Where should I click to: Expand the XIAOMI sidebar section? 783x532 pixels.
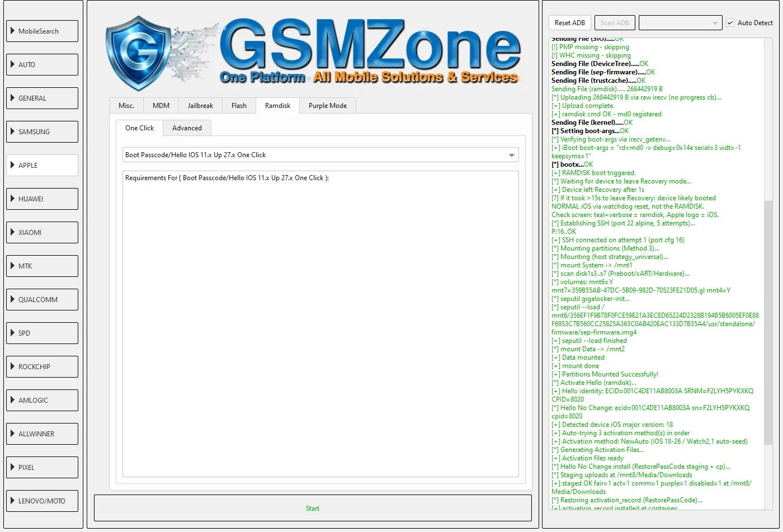pos(42,233)
